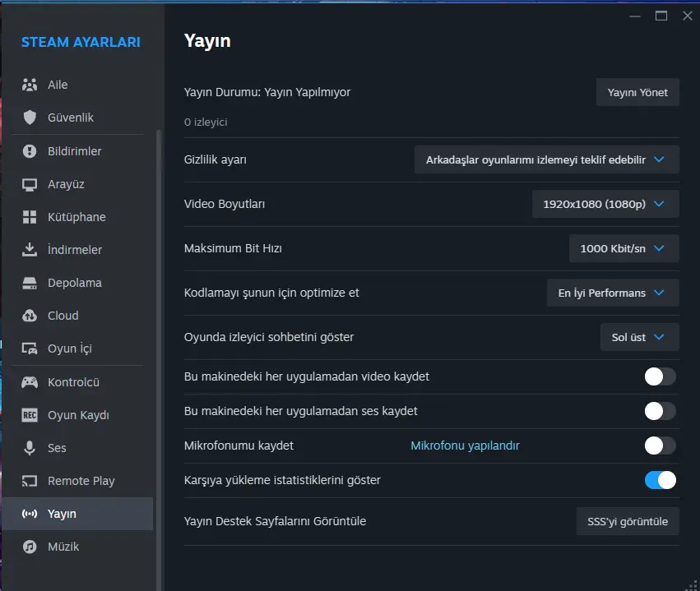Click the Güvenlik shield icon
Viewport: 700px width, 591px height.
[x=30, y=118]
